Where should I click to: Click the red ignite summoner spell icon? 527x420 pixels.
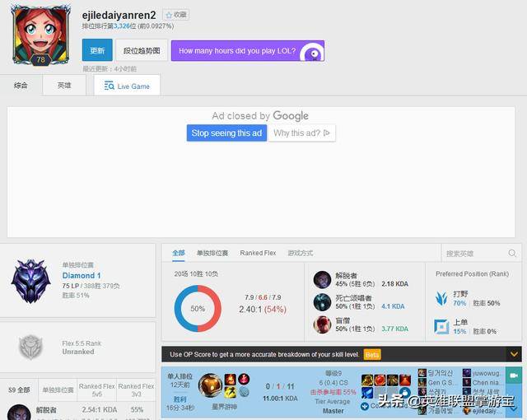click(231, 380)
